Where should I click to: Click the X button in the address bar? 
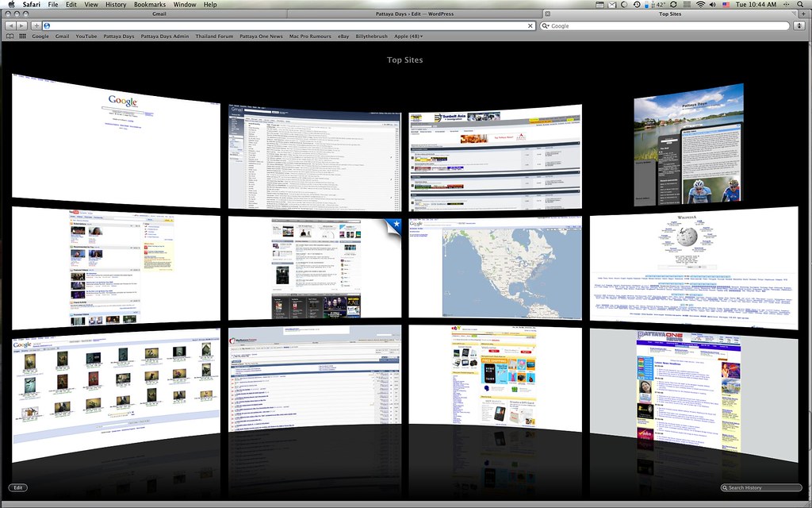(530, 25)
